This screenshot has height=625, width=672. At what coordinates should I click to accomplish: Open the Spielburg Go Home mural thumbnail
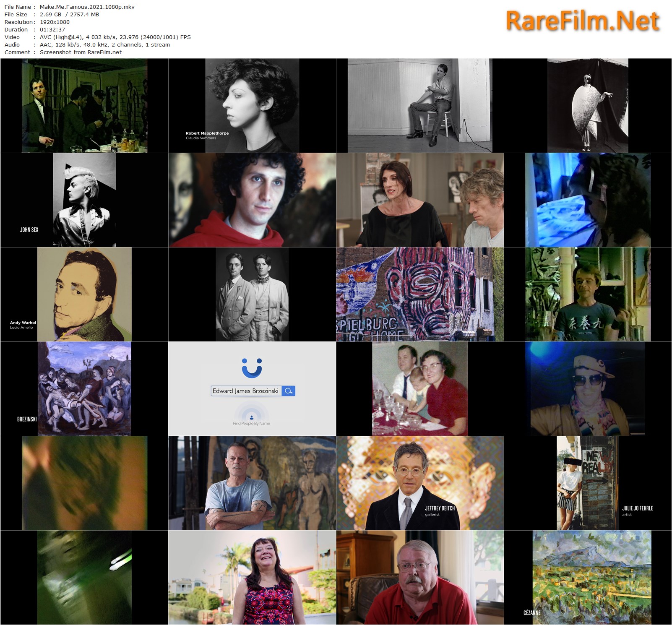(420, 294)
